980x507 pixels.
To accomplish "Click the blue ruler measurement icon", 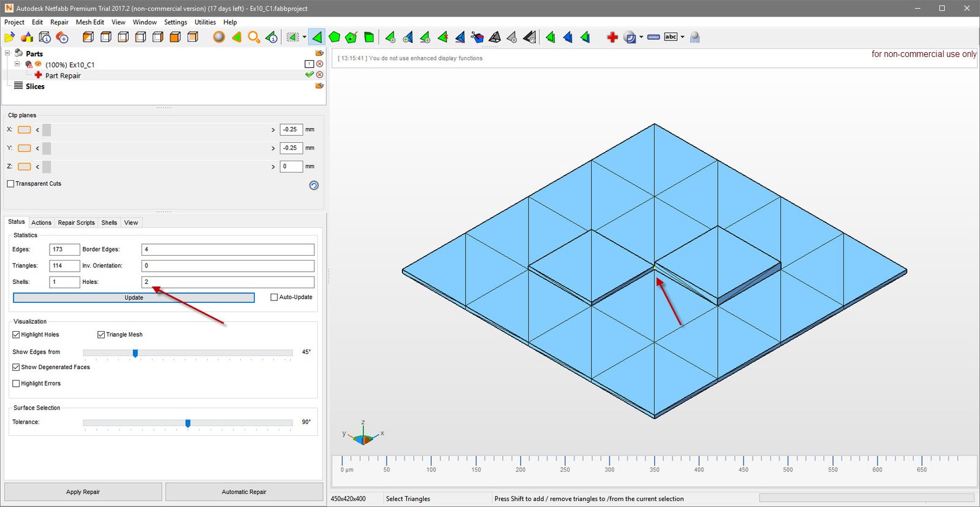I will click(654, 37).
